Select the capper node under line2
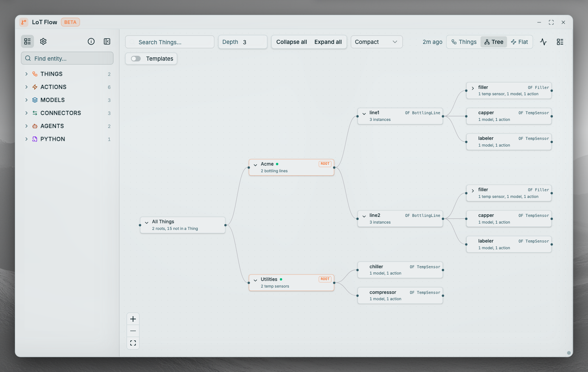 (x=509, y=219)
